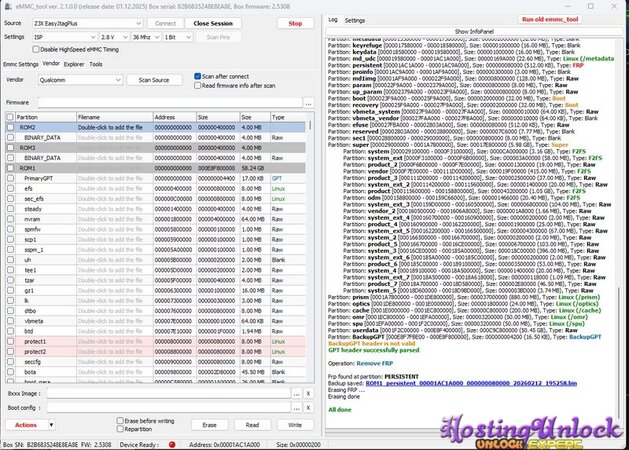
Task: Click the eMMC_tool app icon in title bar
Action: tap(6, 5)
